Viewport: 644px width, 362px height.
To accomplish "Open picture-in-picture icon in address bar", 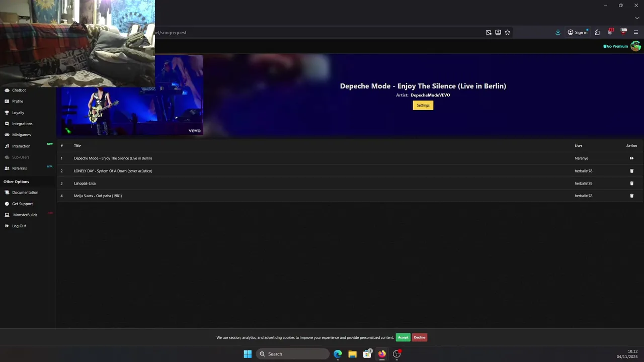I will (489, 32).
